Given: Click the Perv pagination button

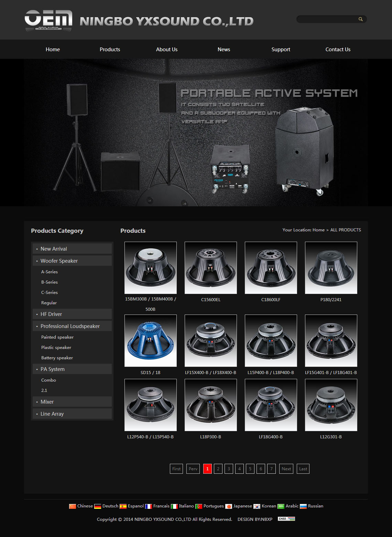Looking at the screenshot, I should pos(193,469).
